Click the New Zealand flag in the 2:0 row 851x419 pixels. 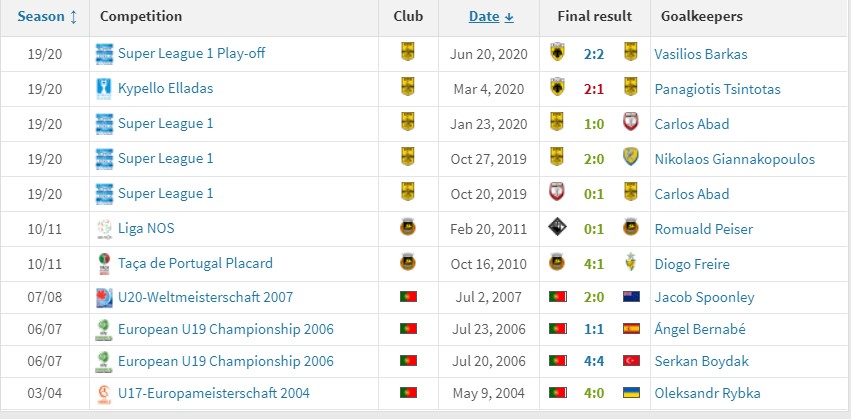[631, 297]
